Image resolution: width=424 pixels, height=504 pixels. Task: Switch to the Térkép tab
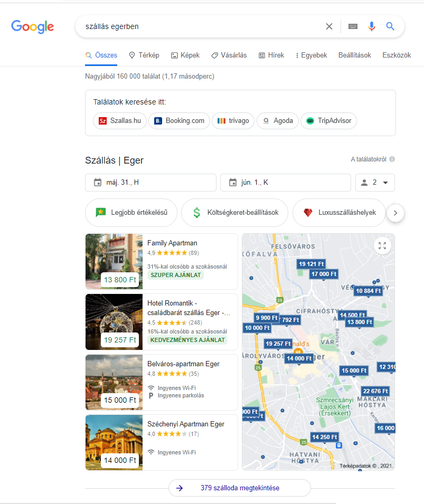click(x=144, y=55)
